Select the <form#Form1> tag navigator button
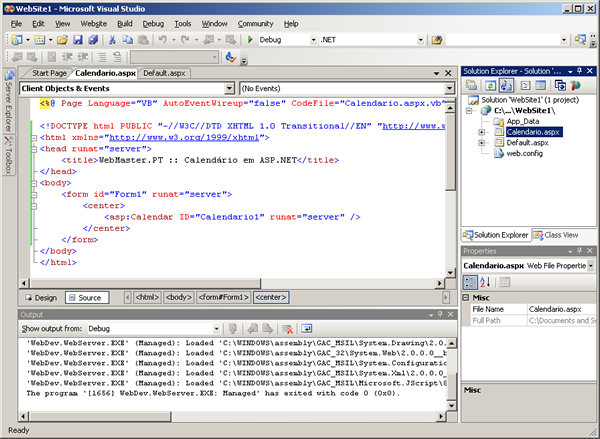Viewport: 600px width, 439px height. (223, 297)
